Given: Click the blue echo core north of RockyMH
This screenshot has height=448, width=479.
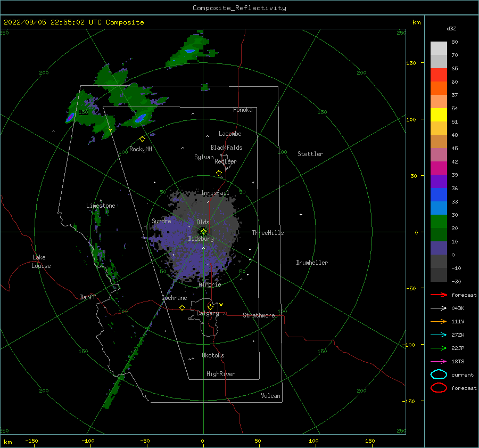Looking at the screenshot, I should (x=141, y=118).
